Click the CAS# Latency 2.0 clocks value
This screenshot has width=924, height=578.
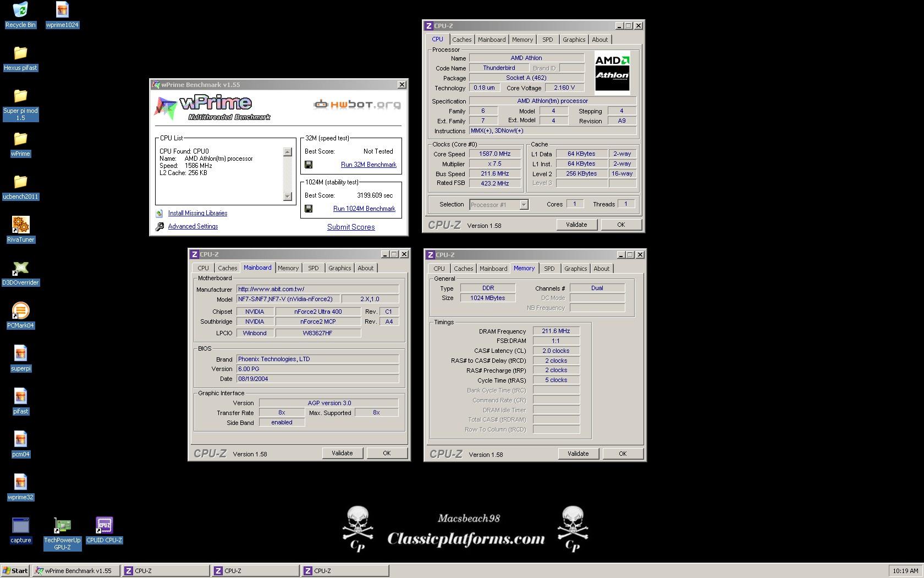click(556, 351)
